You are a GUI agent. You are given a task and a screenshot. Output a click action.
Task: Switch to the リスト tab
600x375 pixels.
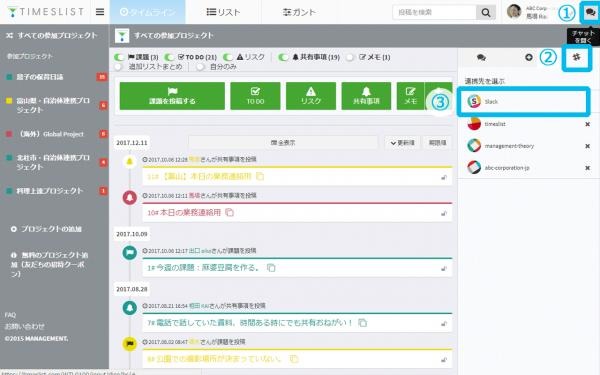(x=223, y=12)
